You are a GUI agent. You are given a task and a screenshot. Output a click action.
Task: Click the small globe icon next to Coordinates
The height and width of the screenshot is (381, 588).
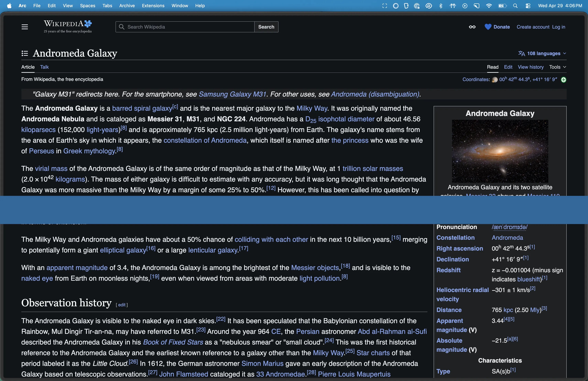495,80
